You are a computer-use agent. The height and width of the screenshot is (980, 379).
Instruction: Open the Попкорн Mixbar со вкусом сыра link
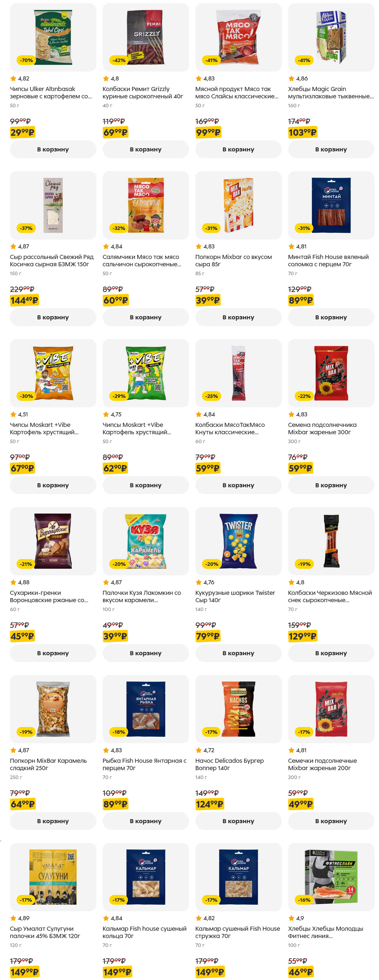pyautogui.click(x=233, y=261)
